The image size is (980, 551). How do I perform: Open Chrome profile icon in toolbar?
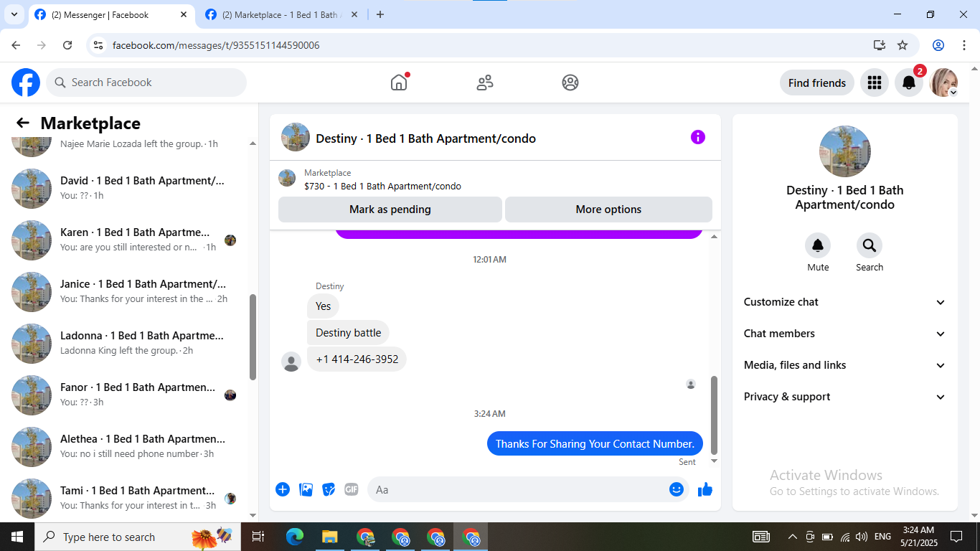click(x=938, y=45)
